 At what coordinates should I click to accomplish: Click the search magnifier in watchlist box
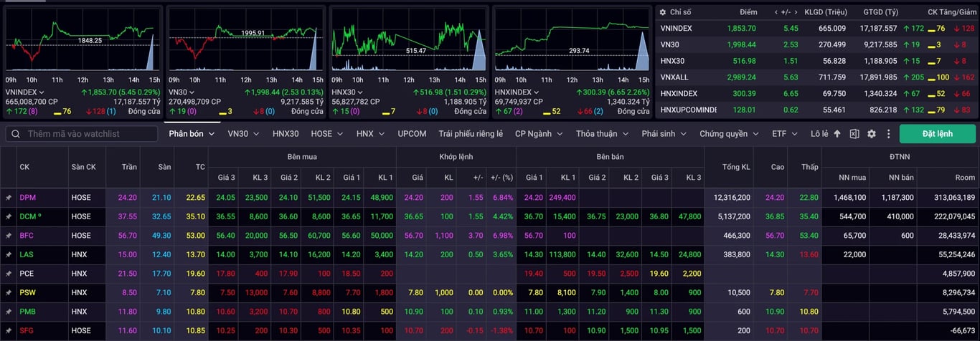click(16, 134)
